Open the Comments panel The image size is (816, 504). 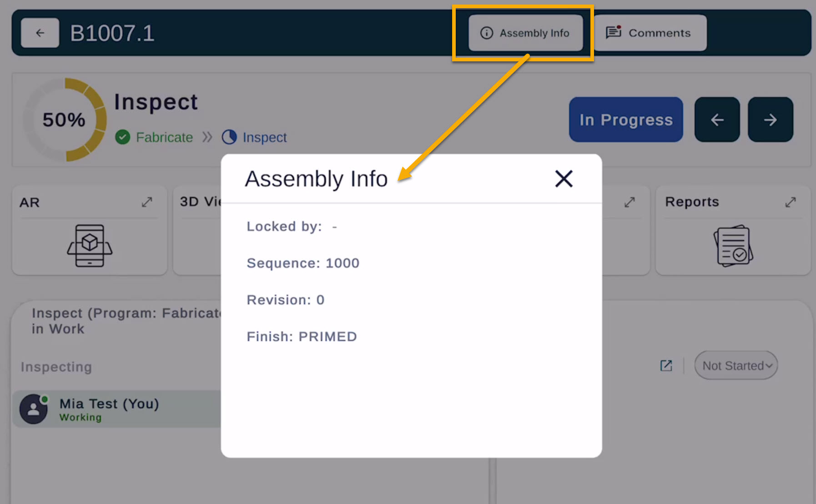pos(650,33)
